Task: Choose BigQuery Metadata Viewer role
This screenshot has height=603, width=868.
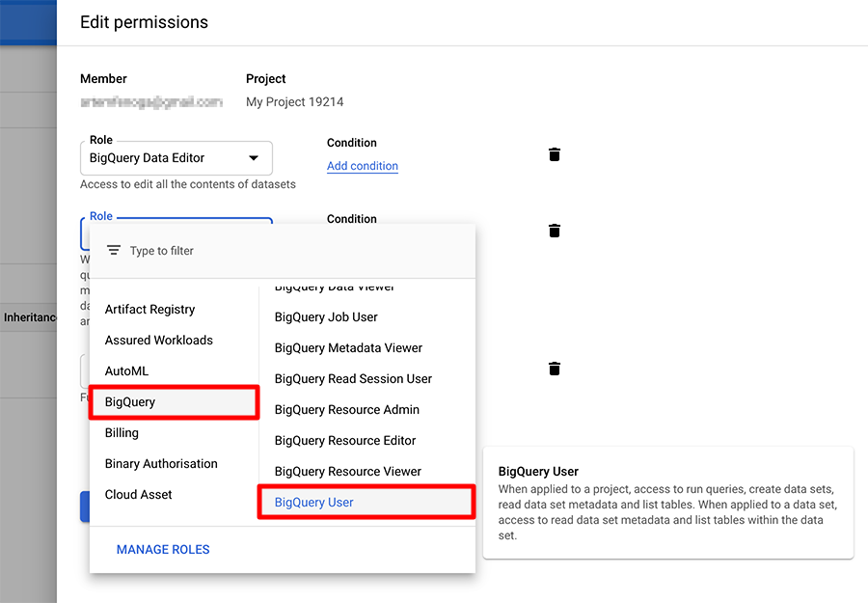Action: pyautogui.click(x=367, y=348)
